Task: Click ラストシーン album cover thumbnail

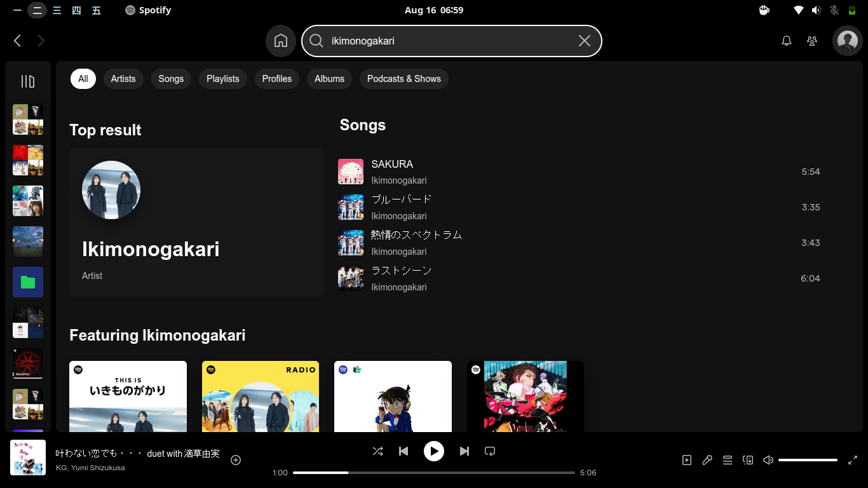Action: click(x=351, y=278)
